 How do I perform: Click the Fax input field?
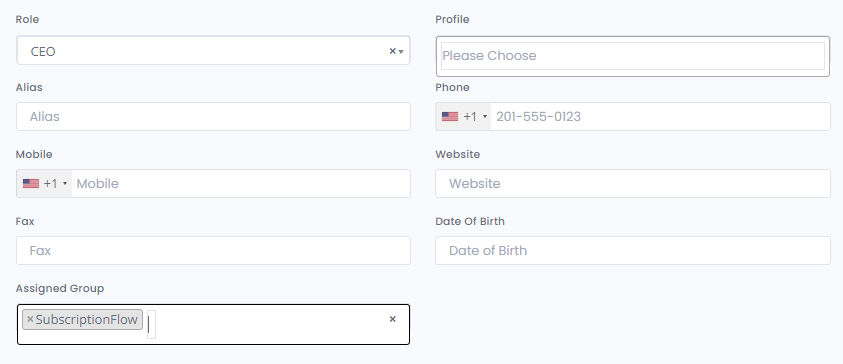(x=213, y=251)
